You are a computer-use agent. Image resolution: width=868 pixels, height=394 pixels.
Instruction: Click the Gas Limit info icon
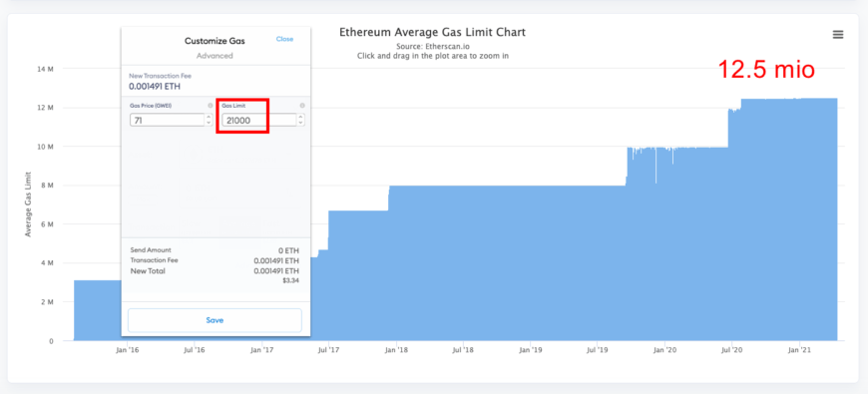[x=301, y=106]
